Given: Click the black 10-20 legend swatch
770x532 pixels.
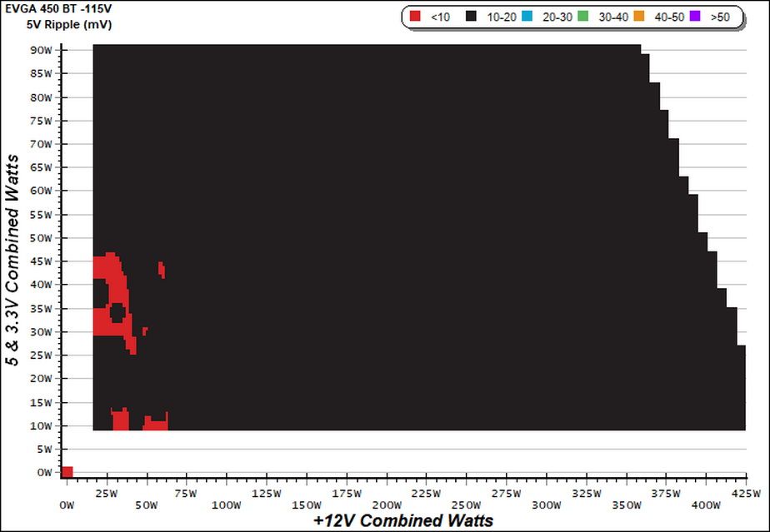Looking at the screenshot, I should pyautogui.click(x=471, y=16).
